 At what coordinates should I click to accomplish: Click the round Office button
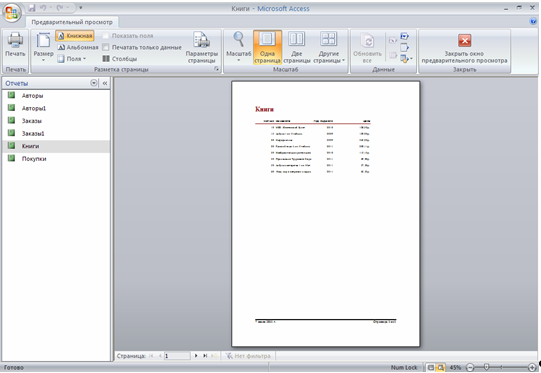(11, 13)
